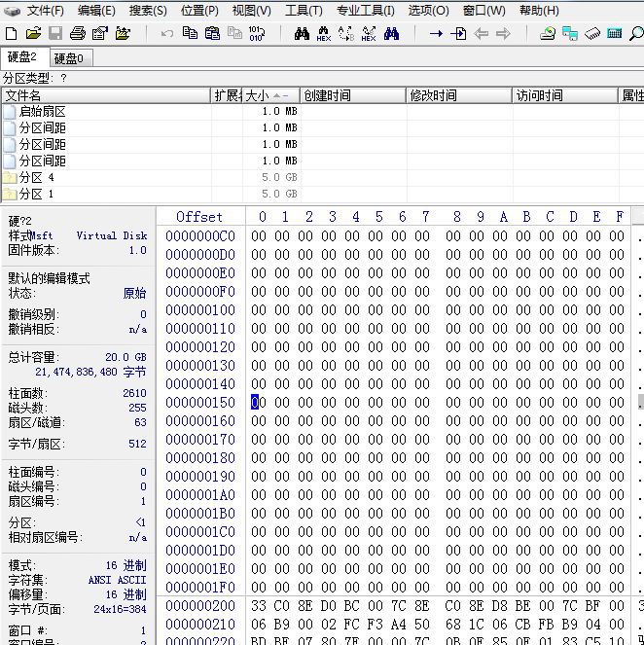Undo the last edit with the curved arrow
644x645 pixels.
(x=167, y=33)
